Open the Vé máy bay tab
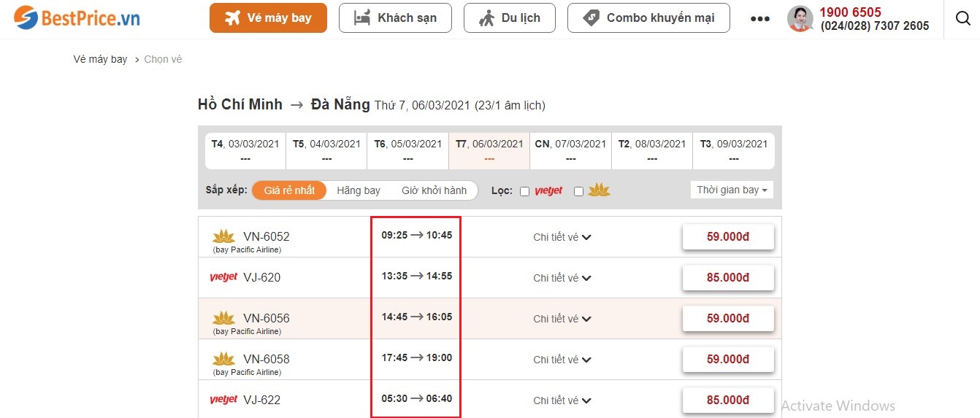This screenshot has height=418, width=980. click(x=268, y=18)
